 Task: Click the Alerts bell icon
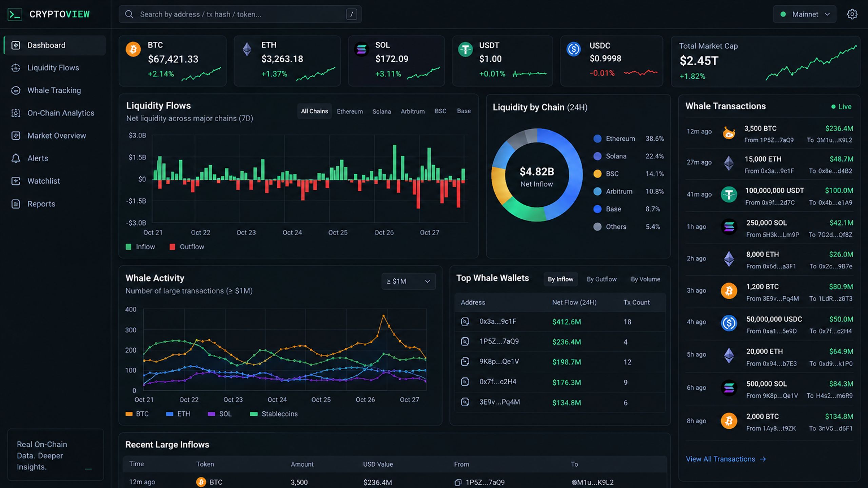(x=16, y=158)
